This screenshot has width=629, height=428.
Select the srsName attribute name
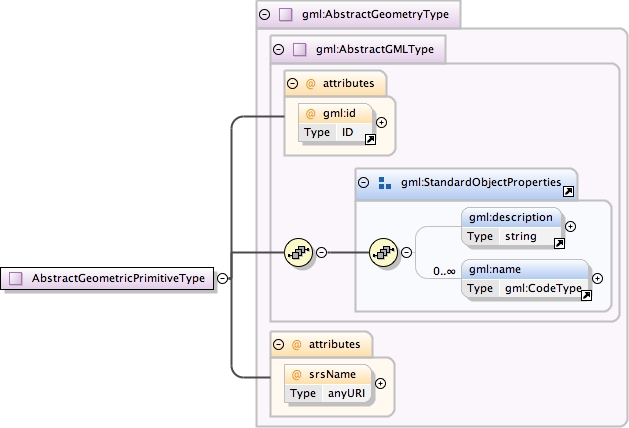click(x=333, y=374)
